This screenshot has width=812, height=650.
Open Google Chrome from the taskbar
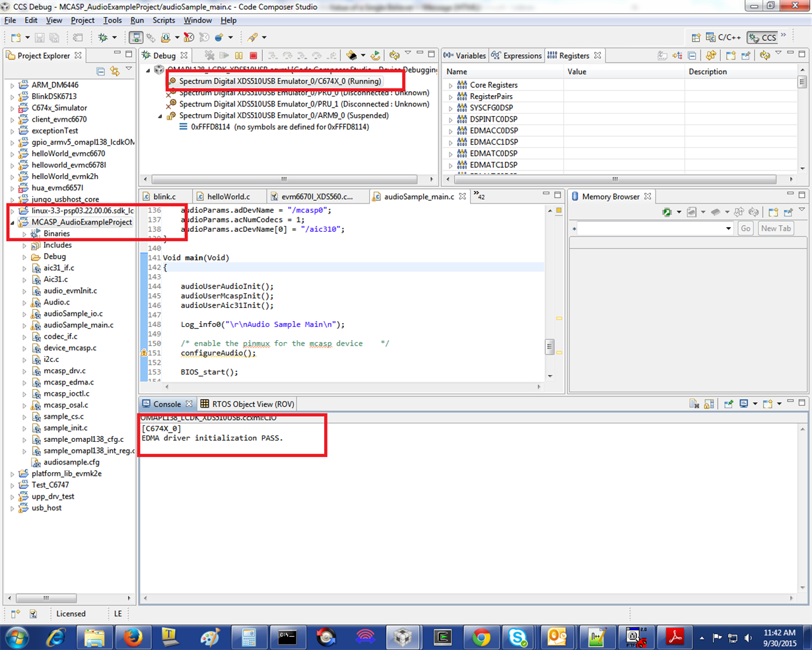481,637
